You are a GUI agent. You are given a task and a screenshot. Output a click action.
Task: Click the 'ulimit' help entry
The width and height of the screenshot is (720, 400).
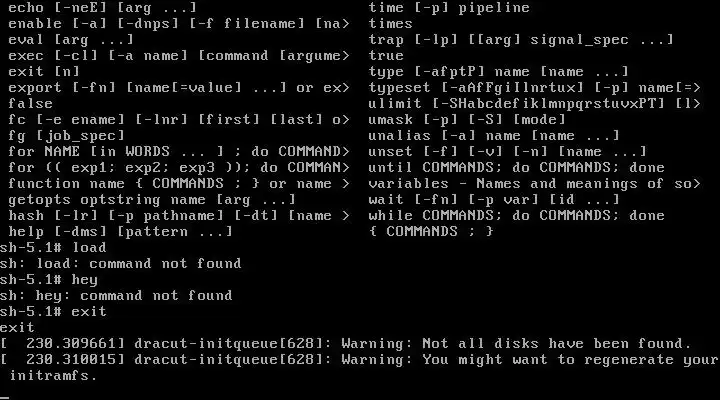tap(534, 104)
